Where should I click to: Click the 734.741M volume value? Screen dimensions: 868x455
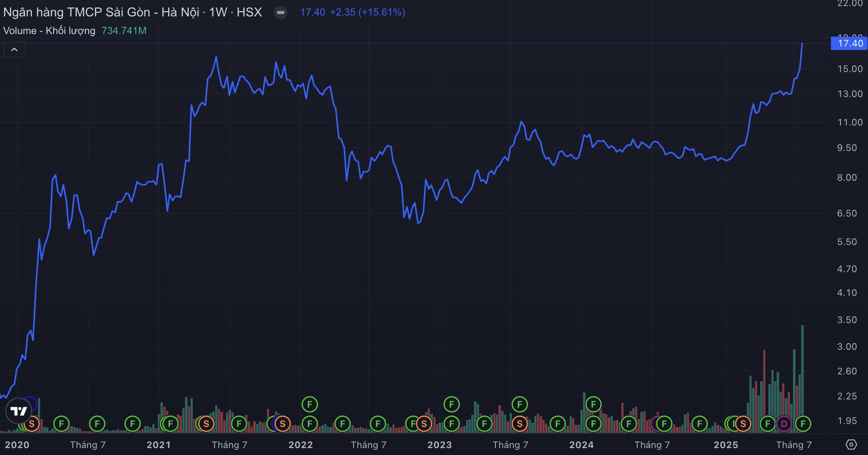[124, 31]
